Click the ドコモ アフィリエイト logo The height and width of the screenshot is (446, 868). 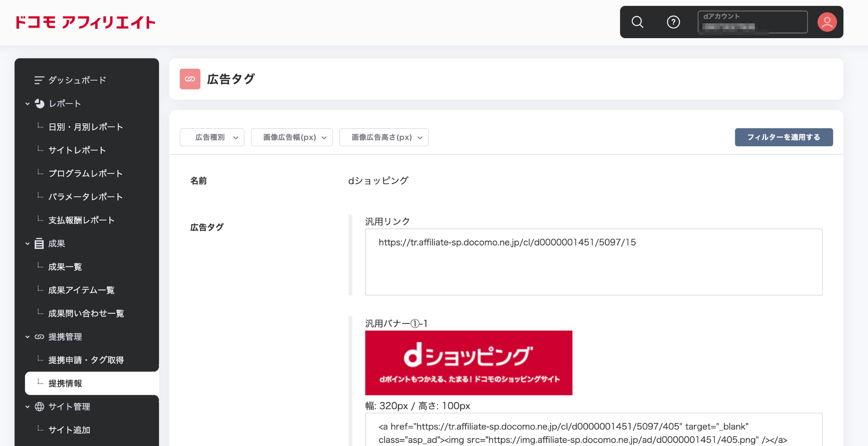point(85,22)
